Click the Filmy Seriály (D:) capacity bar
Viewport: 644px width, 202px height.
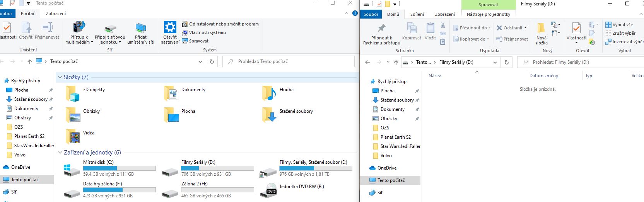(x=217, y=168)
